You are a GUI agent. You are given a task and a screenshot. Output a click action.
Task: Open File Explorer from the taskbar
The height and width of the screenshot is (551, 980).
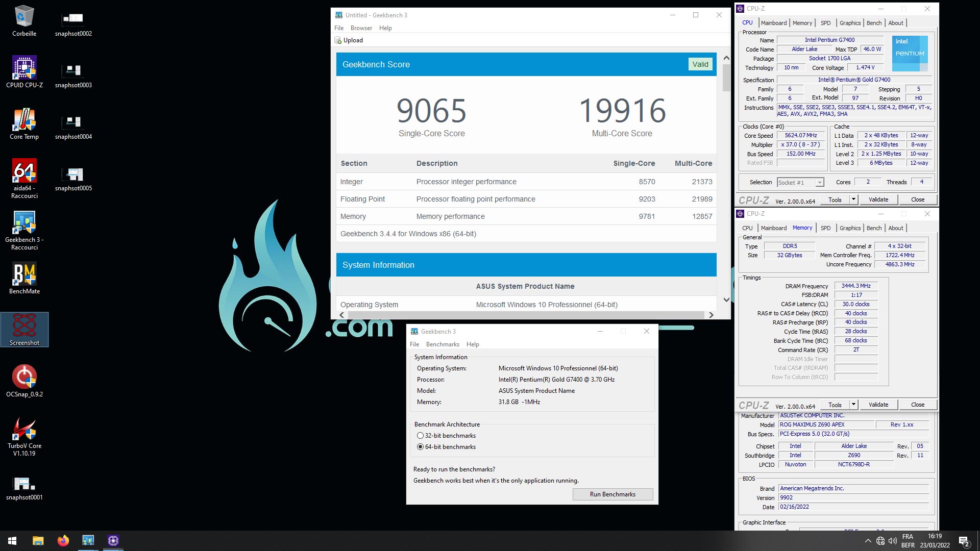click(x=38, y=541)
